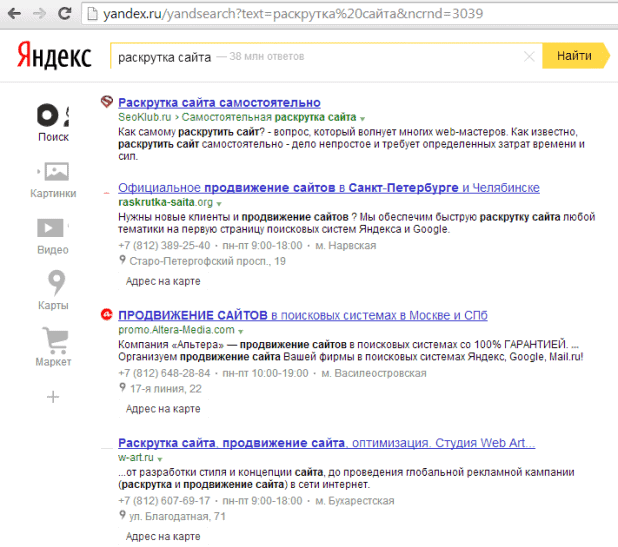Viewport: 618px width, 547px height.
Task: Click the raskrutka-saita.org URL link
Action: pyautogui.click(x=166, y=202)
